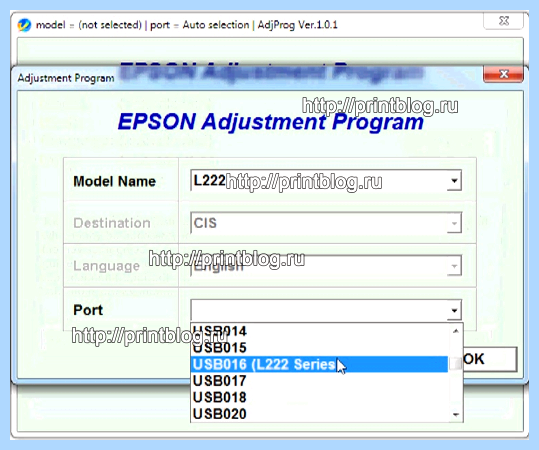Close the Adjustment Program dialog
The image size is (539, 450).
[503, 74]
